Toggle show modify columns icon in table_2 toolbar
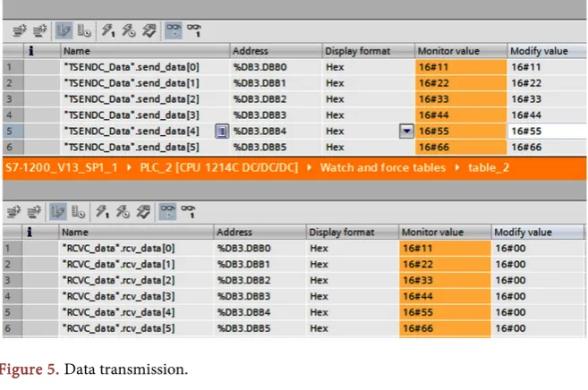The image size is (588, 390). (58, 212)
